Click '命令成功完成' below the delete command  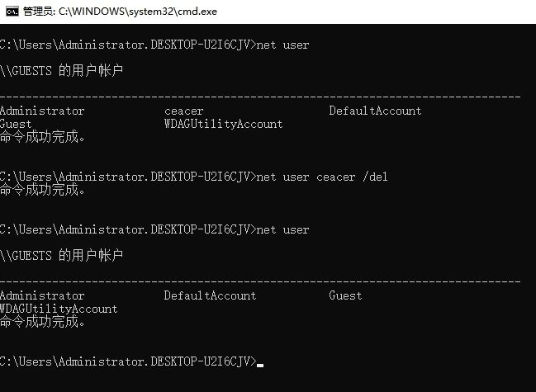(42, 190)
